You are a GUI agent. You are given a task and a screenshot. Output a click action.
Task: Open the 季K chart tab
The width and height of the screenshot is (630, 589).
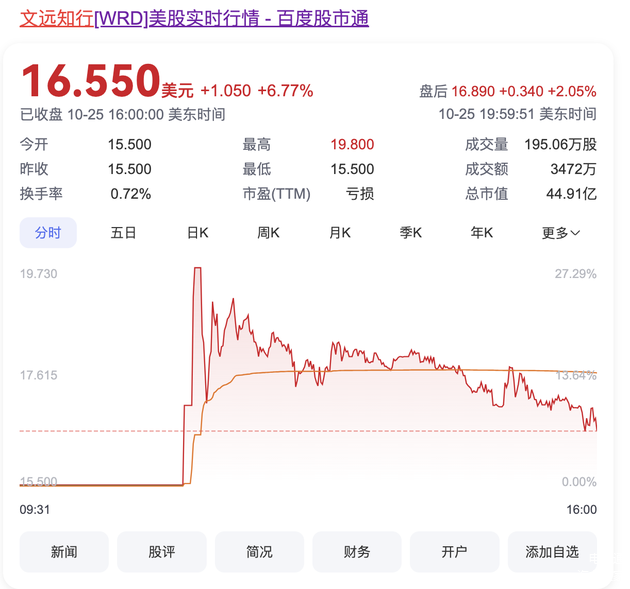[x=411, y=233]
